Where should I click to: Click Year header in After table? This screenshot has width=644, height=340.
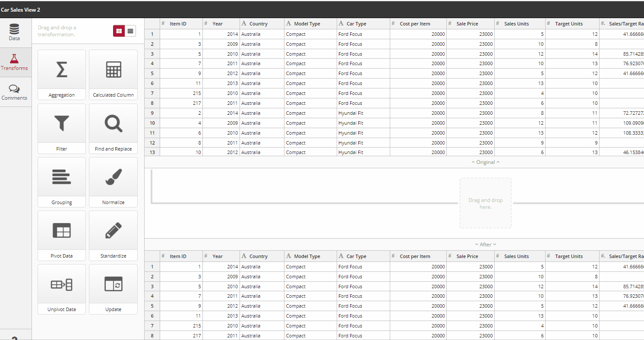[x=221, y=256]
